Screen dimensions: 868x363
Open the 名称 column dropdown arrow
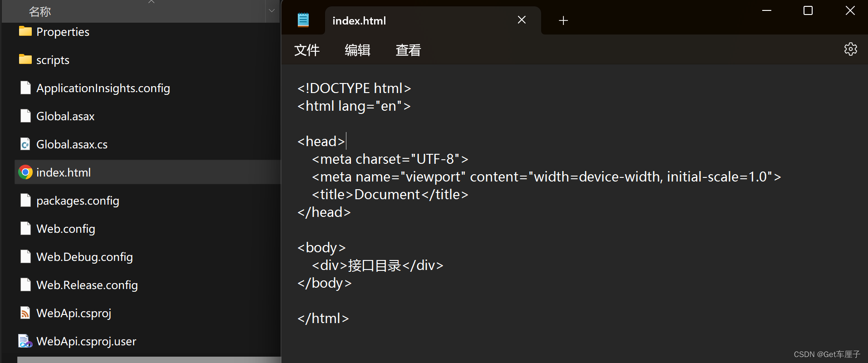point(271,11)
